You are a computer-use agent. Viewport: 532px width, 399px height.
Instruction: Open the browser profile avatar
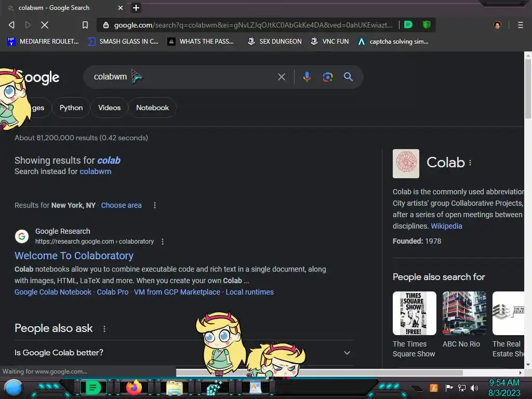click(x=497, y=25)
